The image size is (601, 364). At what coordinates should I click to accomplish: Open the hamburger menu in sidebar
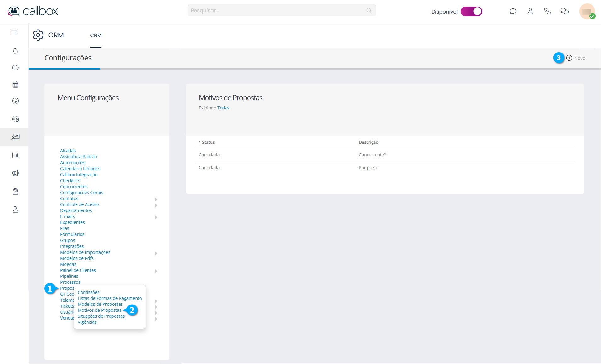(14, 32)
